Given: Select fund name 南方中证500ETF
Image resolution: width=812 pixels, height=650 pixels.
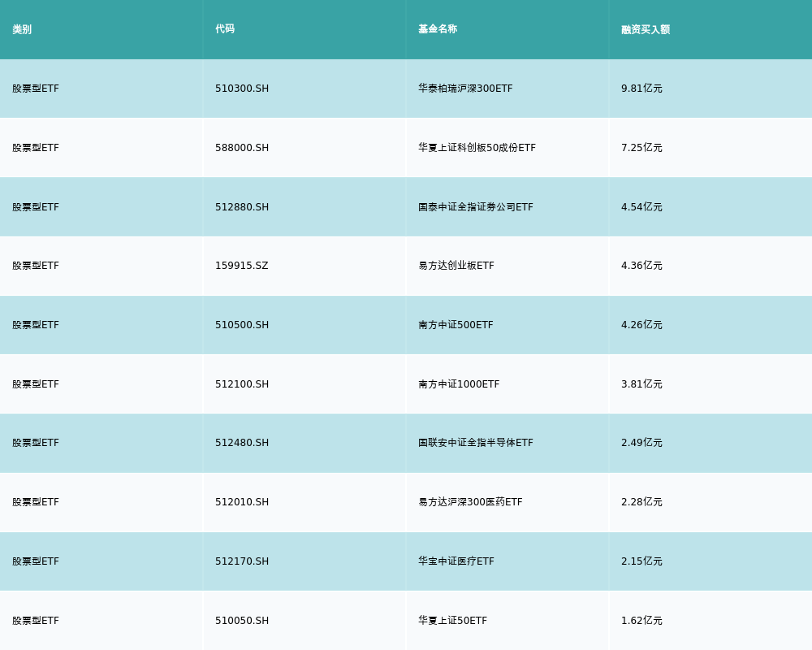Looking at the screenshot, I should coord(456,325).
